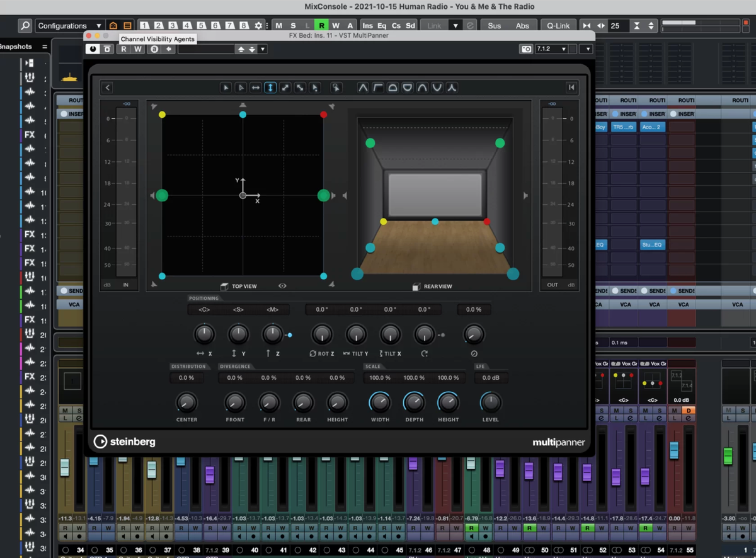This screenshot has width=756, height=558.
Task: Open the plug-in preset browser arrow dropdown
Action: (263, 49)
